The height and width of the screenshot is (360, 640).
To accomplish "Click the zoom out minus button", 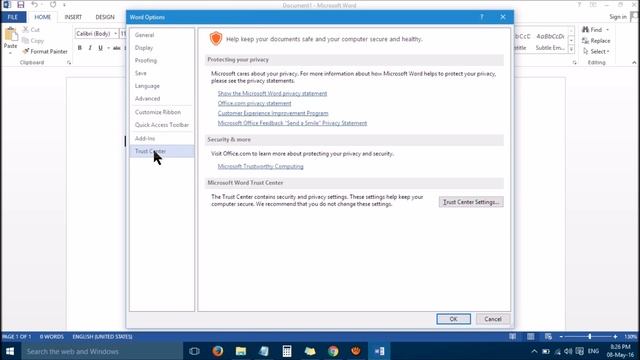I will pos(561,337).
